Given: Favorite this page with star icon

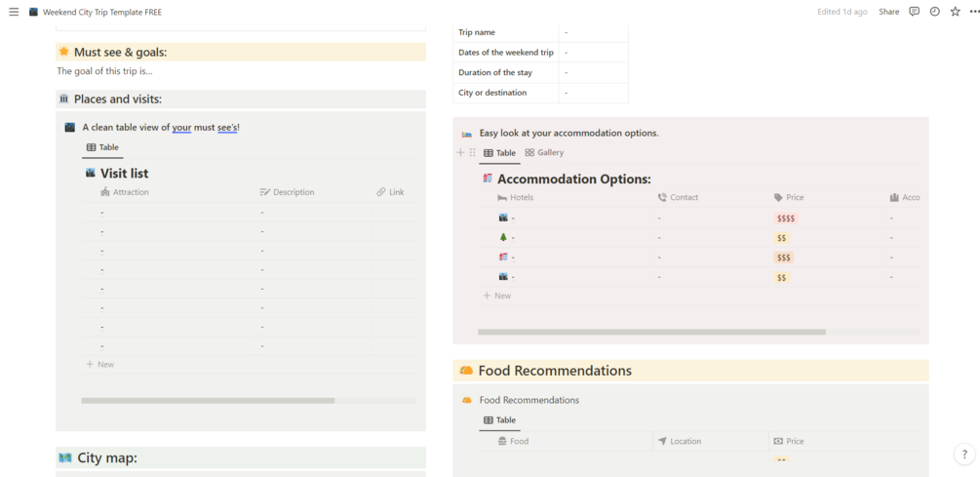Looking at the screenshot, I should pos(955,12).
